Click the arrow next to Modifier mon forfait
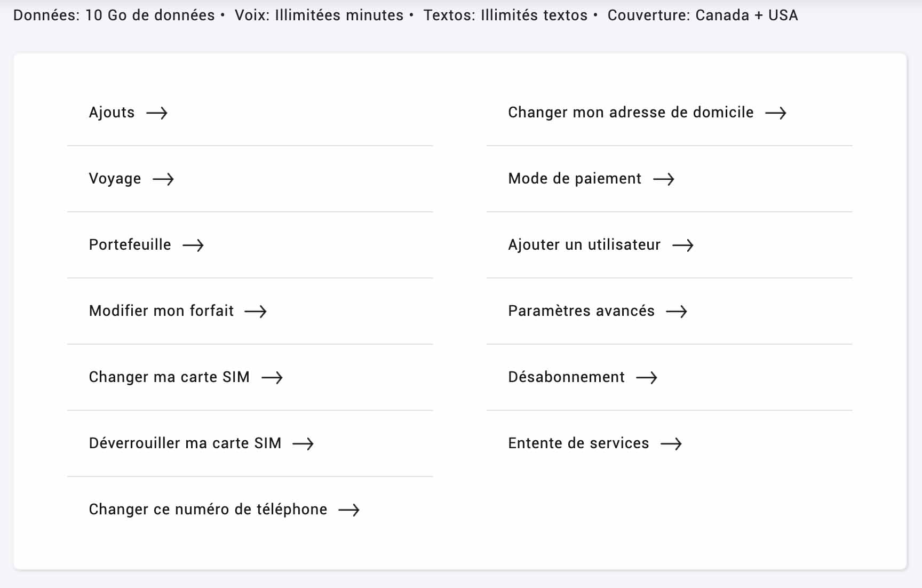This screenshot has height=588, width=922. point(256,312)
